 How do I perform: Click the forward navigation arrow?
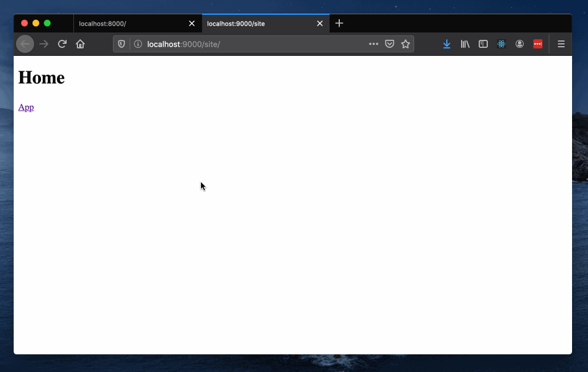click(x=44, y=44)
